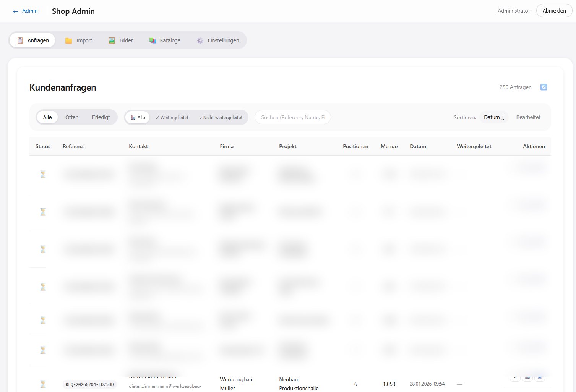576x392 pixels.
Task: Sort requests by Bearbeitet
Action: pyautogui.click(x=528, y=117)
